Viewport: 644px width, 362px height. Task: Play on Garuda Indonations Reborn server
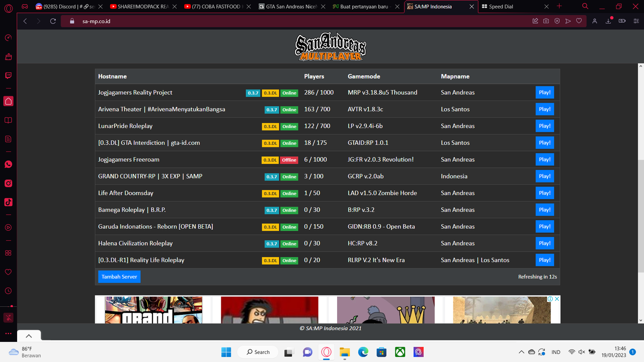tap(544, 226)
